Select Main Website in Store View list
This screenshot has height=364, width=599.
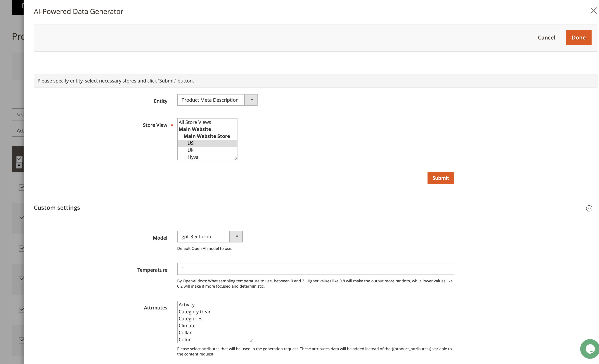point(207,129)
